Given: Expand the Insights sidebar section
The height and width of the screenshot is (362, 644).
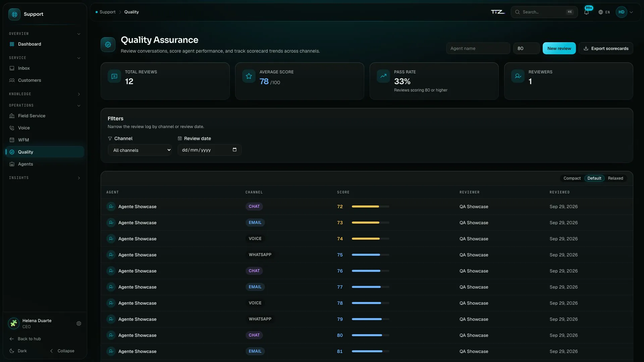Looking at the screenshot, I should [x=45, y=178].
